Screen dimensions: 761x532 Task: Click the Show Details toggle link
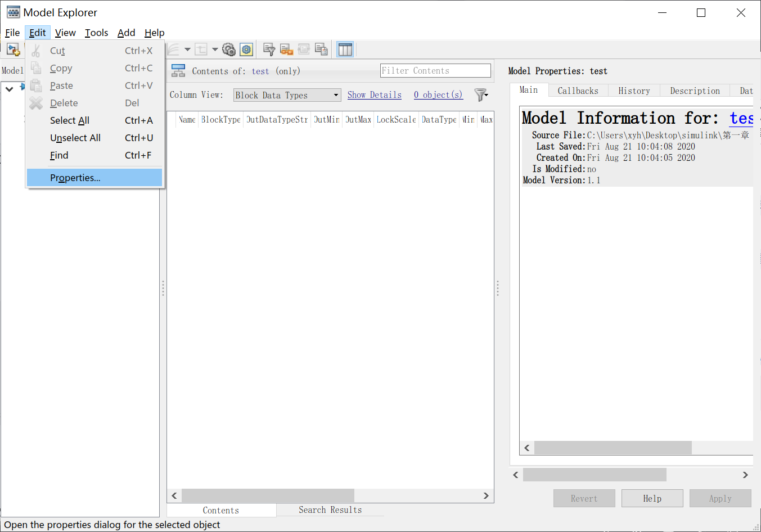tap(374, 94)
